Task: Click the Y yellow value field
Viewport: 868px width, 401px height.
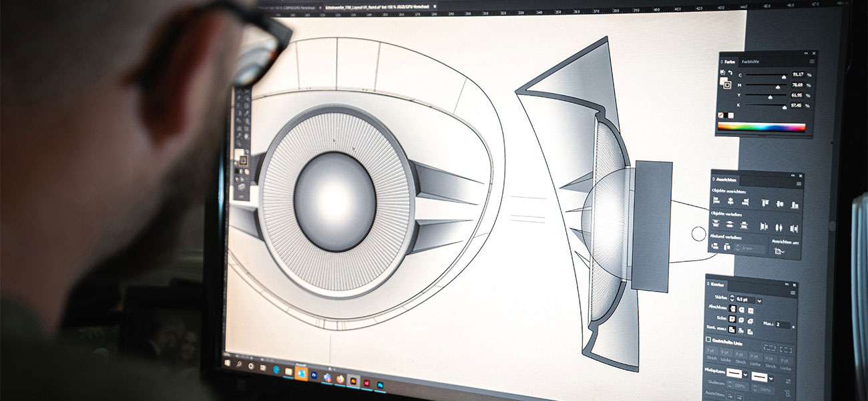Action: point(797,96)
